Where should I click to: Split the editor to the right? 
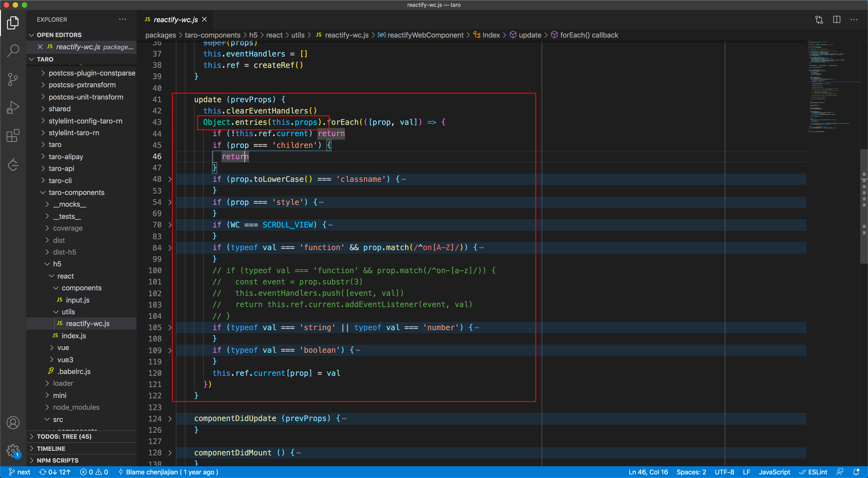tap(836, 19)
